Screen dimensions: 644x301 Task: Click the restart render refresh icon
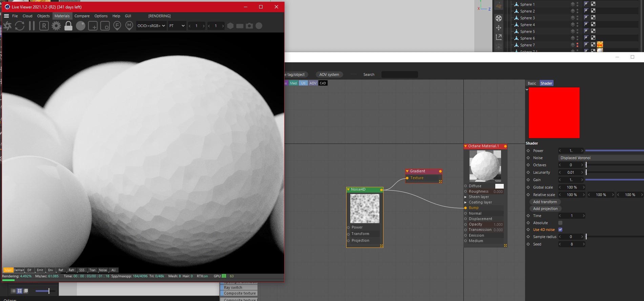click(20, 26)
